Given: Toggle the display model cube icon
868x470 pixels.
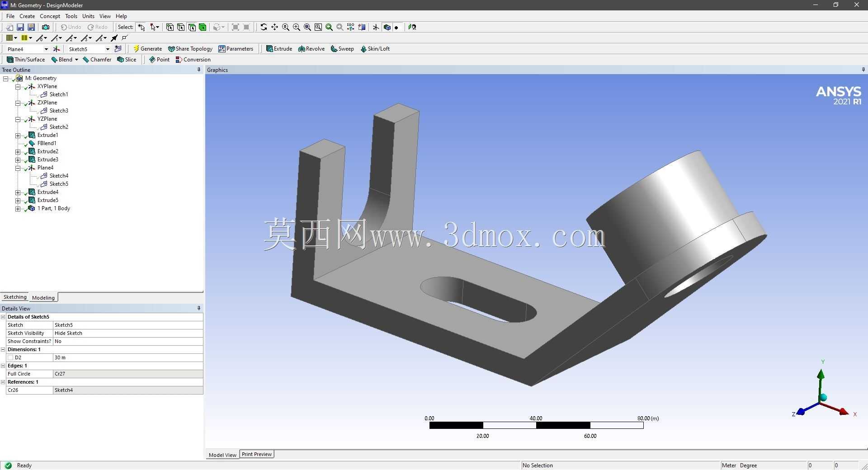Looking at the screenshot, I should 387,27.
